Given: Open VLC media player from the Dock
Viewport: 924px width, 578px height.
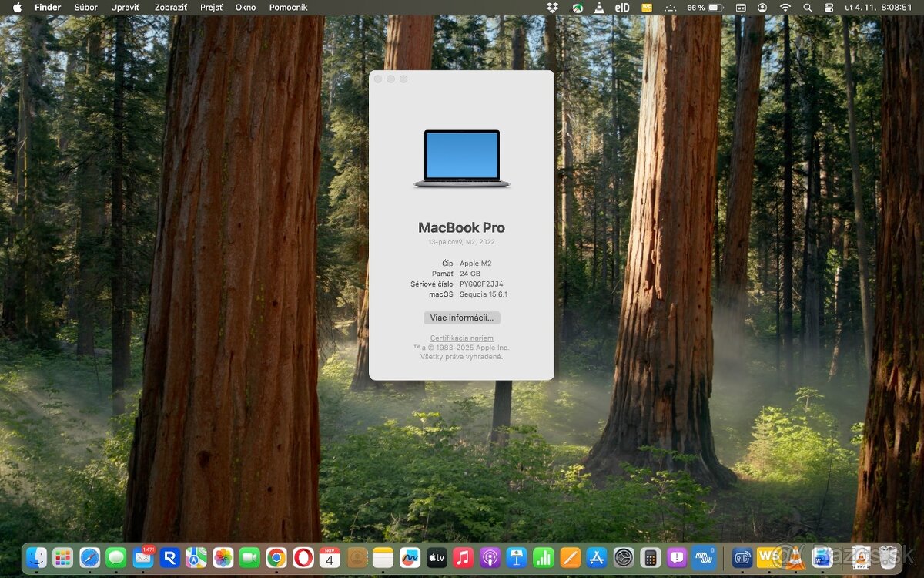Looking at the screenshot, I should [x=793, y=558].
